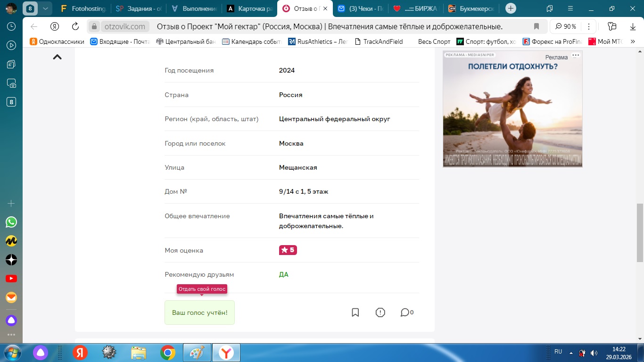Screen dimensions: 644x362
Task: Switch to the Карточка tab
Action: [250, 8]
